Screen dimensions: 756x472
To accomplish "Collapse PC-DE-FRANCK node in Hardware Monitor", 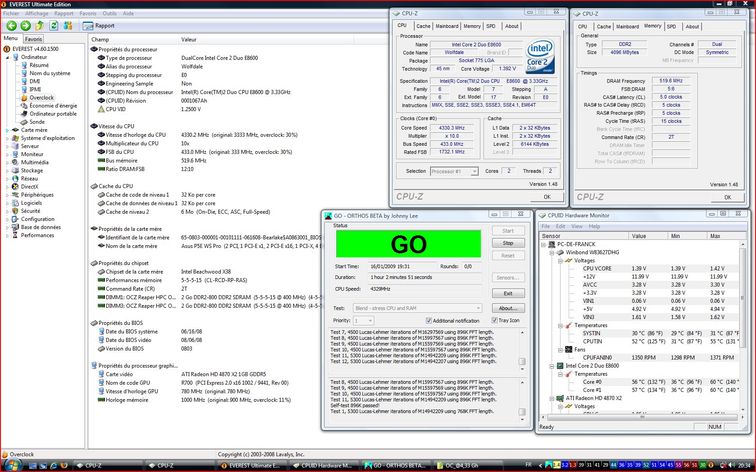I will pos(544,244).
